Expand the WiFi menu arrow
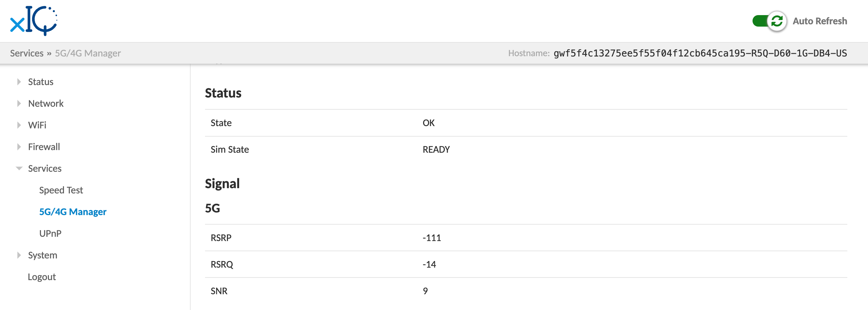This screenshot has width=868, height=310. pyautogui.click(x=19, y=125)
